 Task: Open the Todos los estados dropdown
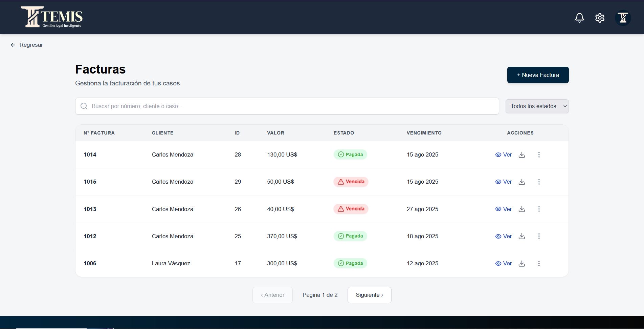click(x=537, y=106)
